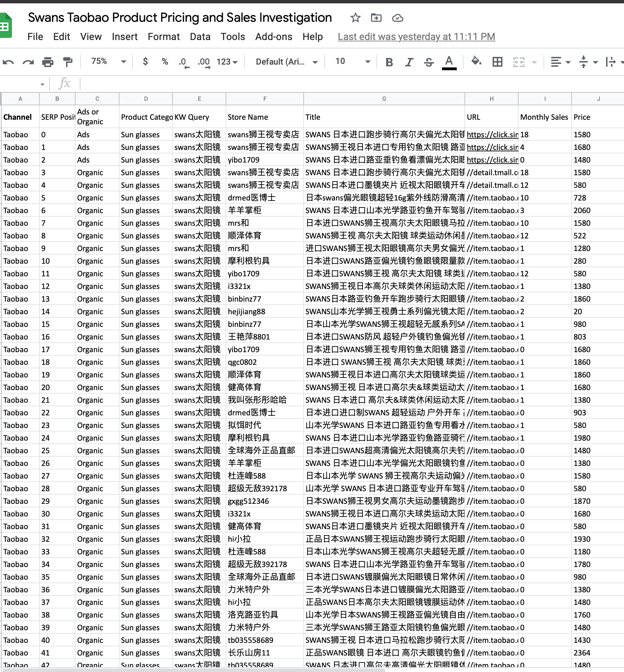The image size is (624, 672).
Task: Toggle bold formatting
Action: point(389,62)
